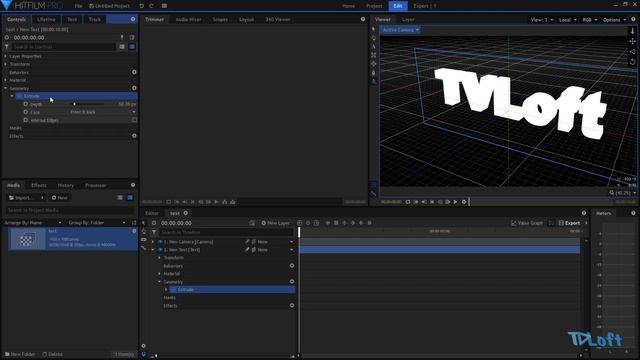This screenshot has height=360, width=640.
Task: Click the Viewer play button
Action: click(456, 202)
